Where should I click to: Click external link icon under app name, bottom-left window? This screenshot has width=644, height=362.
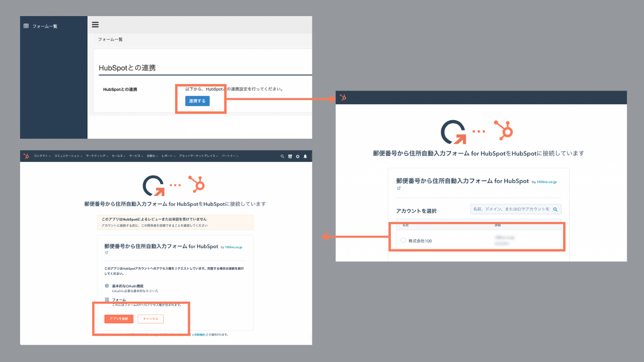pyautogui.click(x=106, y=253)
